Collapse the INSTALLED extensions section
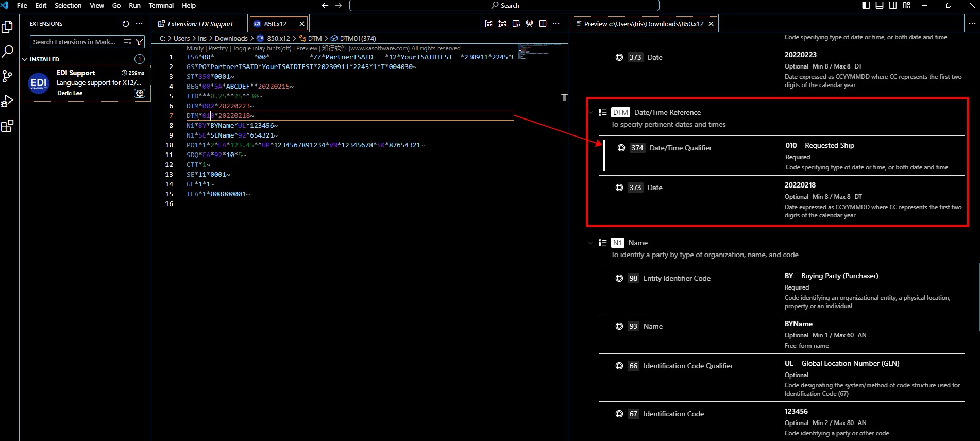 [x=25, y=59]
